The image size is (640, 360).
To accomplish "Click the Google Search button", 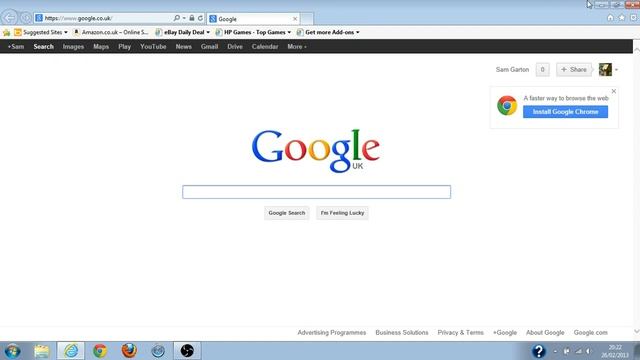I will pos(287,213).
